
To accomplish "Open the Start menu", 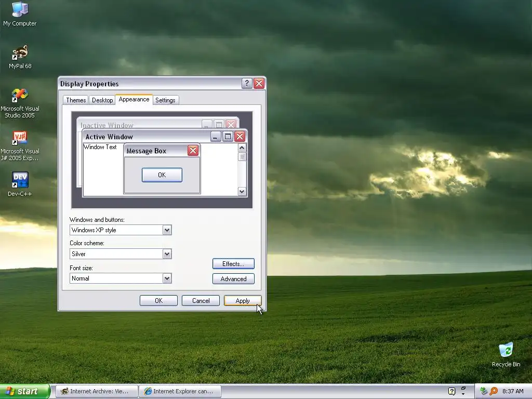I will pos(24,391).
